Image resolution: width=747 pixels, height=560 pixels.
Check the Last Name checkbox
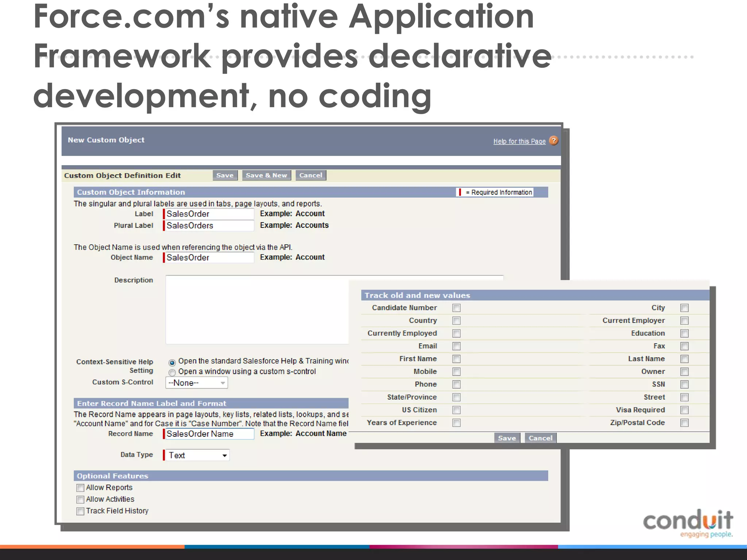coord(684,359)
